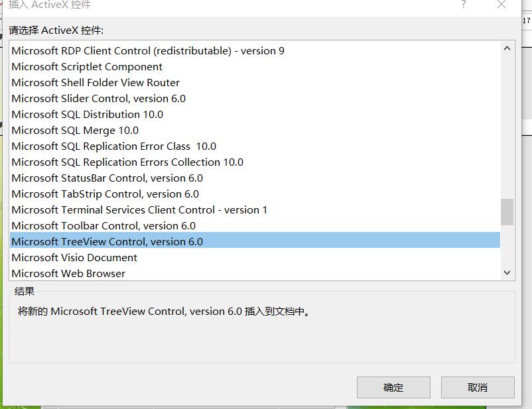
Task: Select Microsoft Web Browser
Action: tap(255, 273)
